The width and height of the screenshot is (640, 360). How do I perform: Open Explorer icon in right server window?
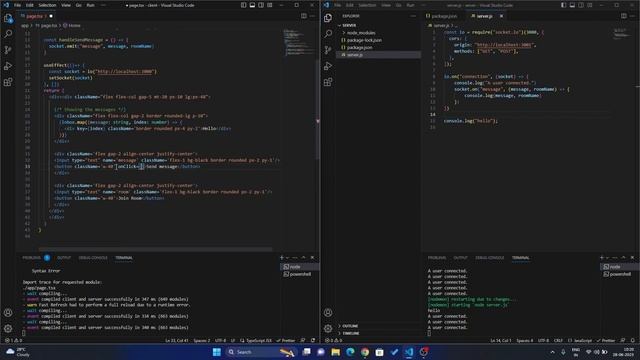pyautogui.click(x=328, y=18)
